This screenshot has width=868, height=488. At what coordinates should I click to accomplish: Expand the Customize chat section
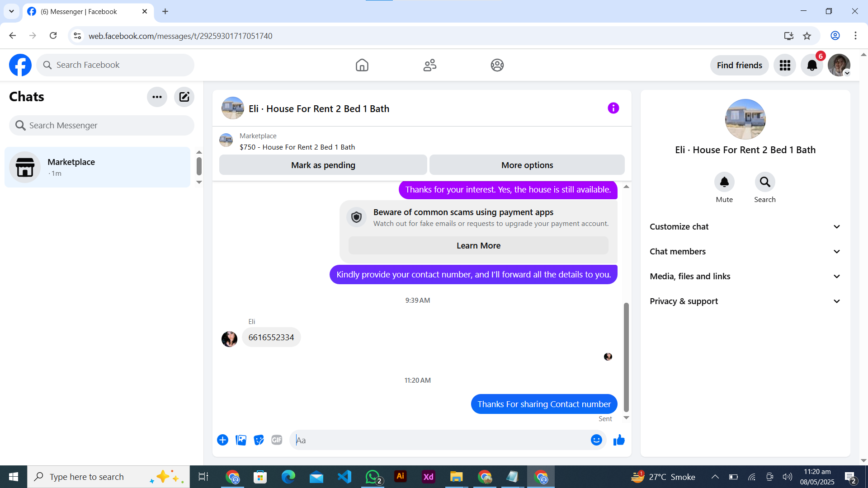[745, 227]
